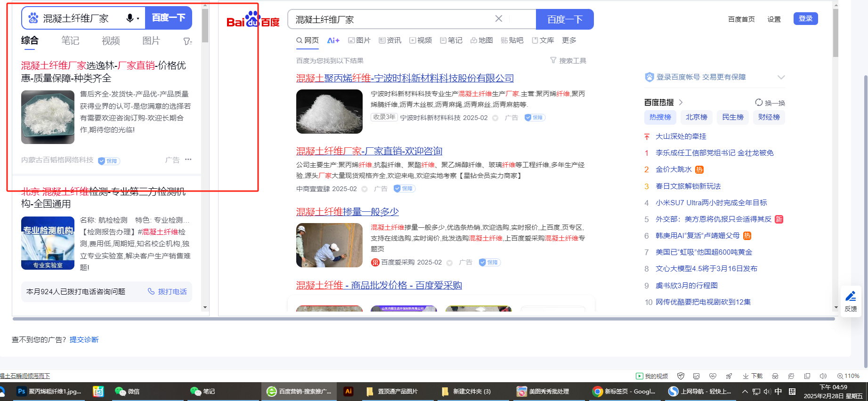Open the Chrome 新标签页 taskbar item
This screenshot has width=868, height=401.
(x=625, y=392)
